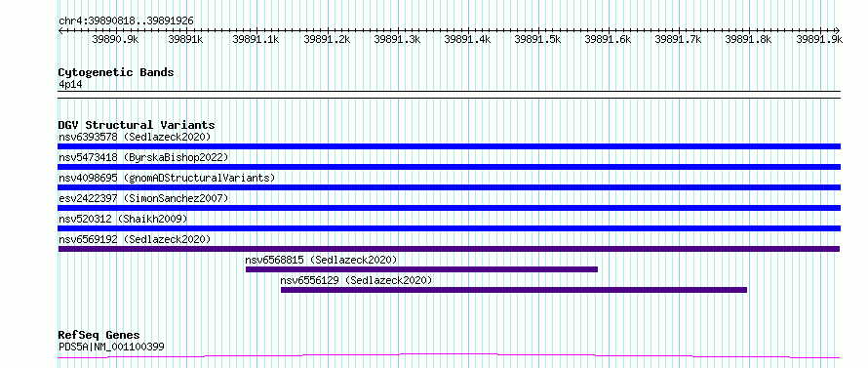Open the nsv6568815 (Sedlazeck2020) variant label
The image size is (868, 368).
(x=321, y=260)
